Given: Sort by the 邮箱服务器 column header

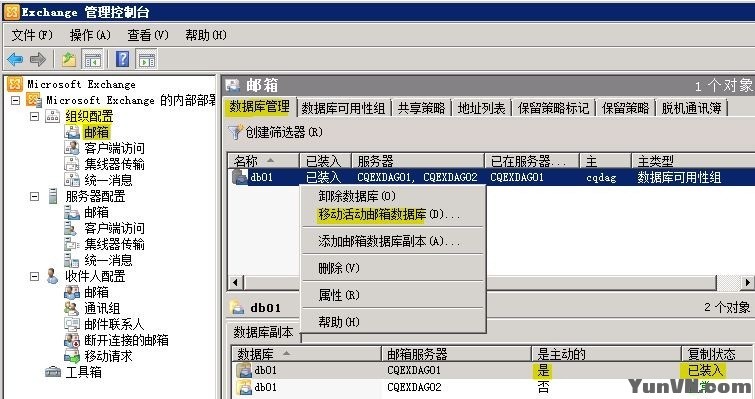Looking at the screenshot, I should (456, 354).
